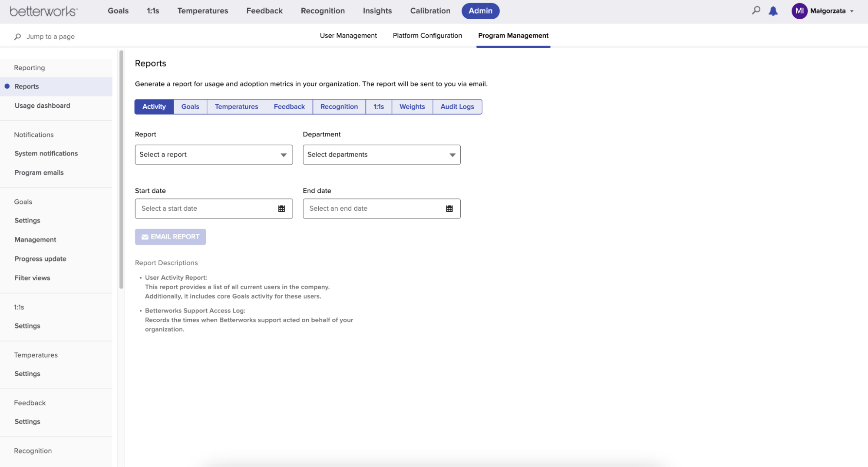The width and height of the screenshot is (868, 467).
Task: Click the Jump to a page field
Action: (50, 36)
